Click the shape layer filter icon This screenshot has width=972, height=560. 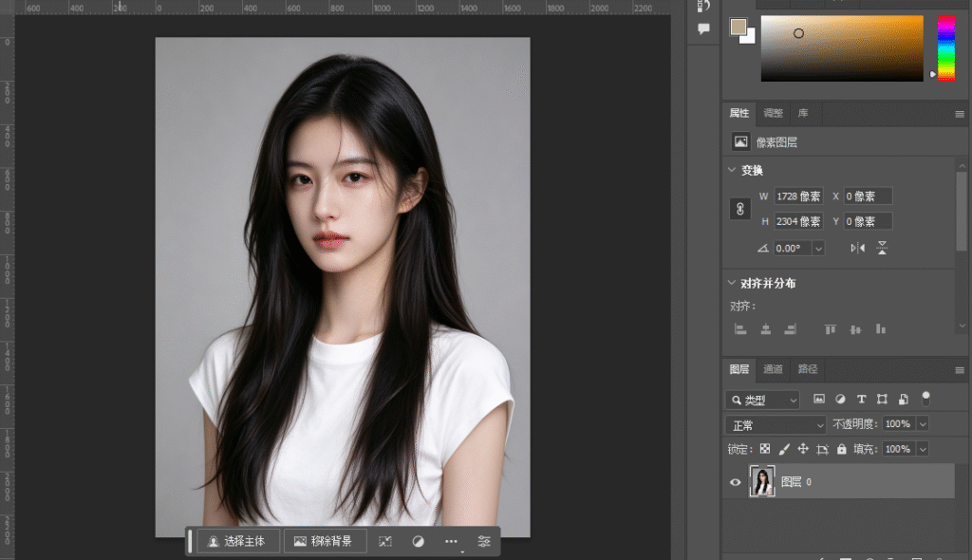(x=882, y=400)
